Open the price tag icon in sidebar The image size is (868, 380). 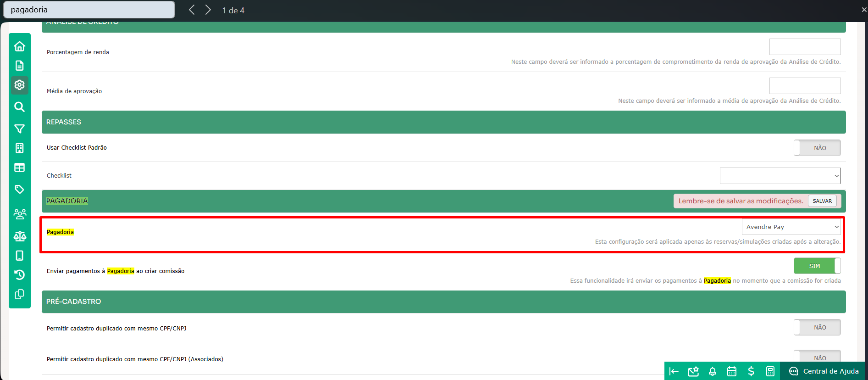19,189
